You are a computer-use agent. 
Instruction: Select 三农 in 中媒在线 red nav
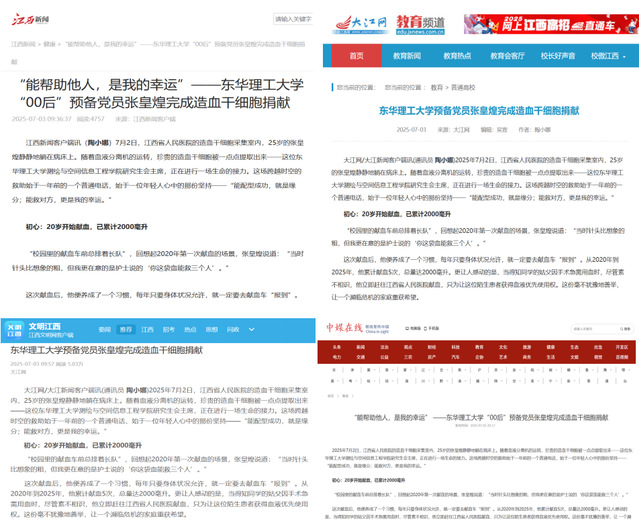(408, 357)
